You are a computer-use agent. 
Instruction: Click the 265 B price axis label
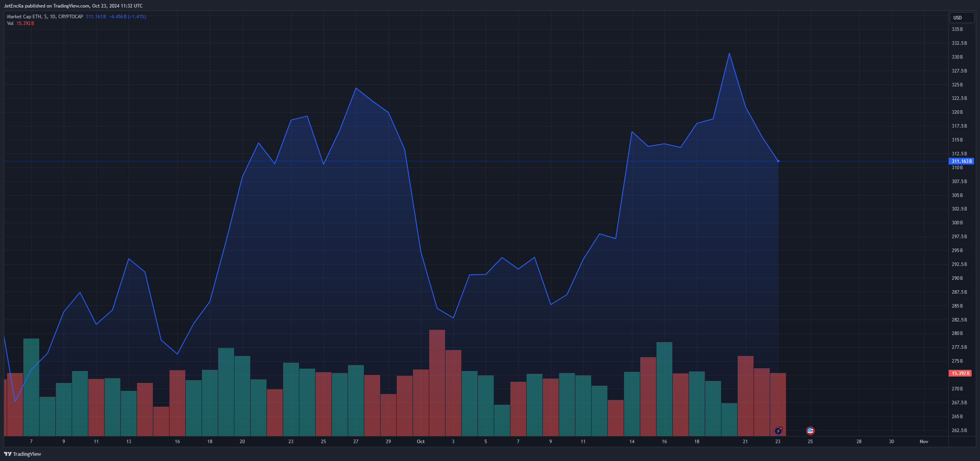pos(957,417)
